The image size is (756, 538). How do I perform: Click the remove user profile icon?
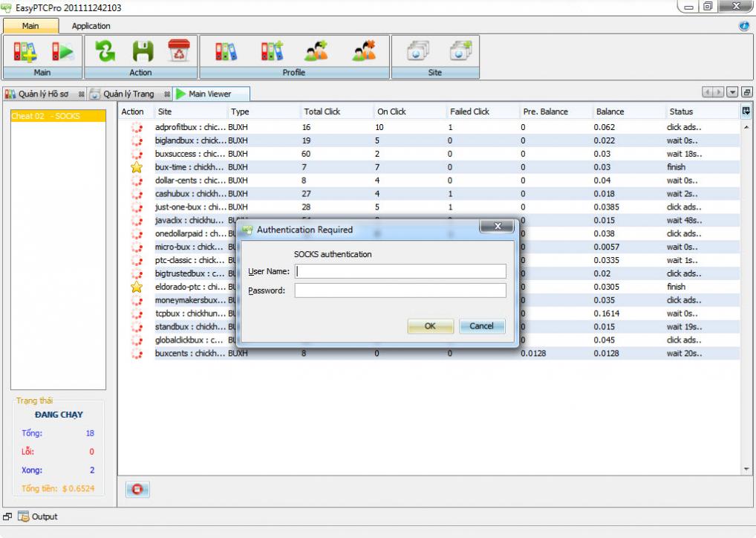click(363, 51)
